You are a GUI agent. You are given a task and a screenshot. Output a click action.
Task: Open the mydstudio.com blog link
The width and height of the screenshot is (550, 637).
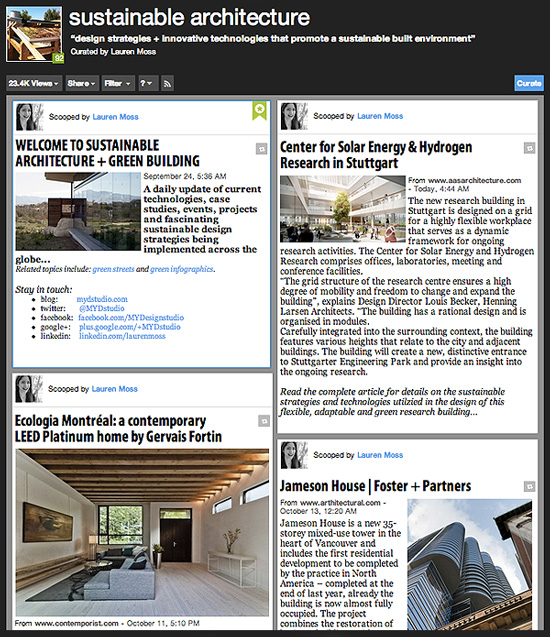pos(102,299)
